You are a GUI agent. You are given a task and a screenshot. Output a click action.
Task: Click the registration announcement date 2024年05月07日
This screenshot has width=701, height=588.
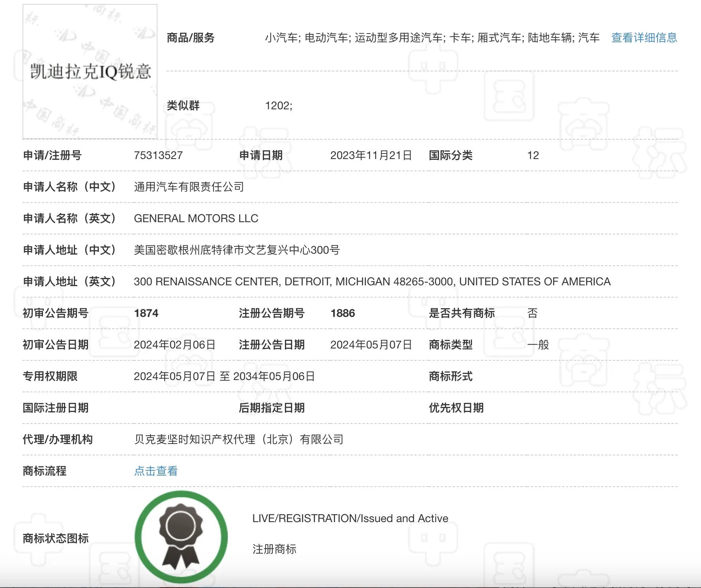pyautogui.click(x=371, y=345)
